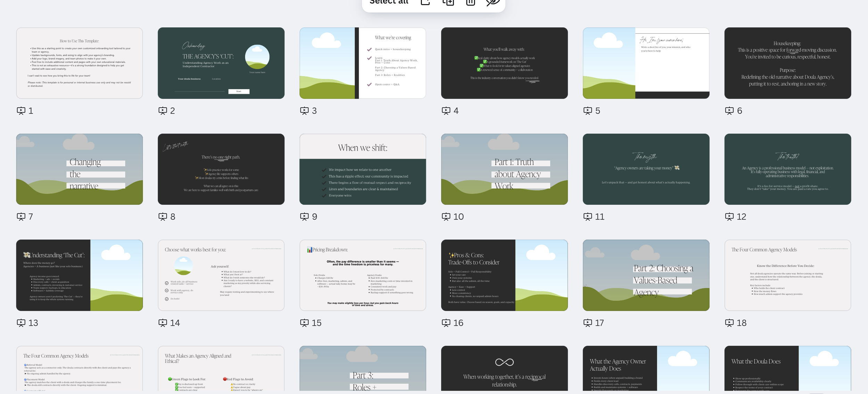Image resolution: width=868 pixels, height=394 pixels.
Task: Click the square icon beside Select all
Action: [x=425, y=2]
